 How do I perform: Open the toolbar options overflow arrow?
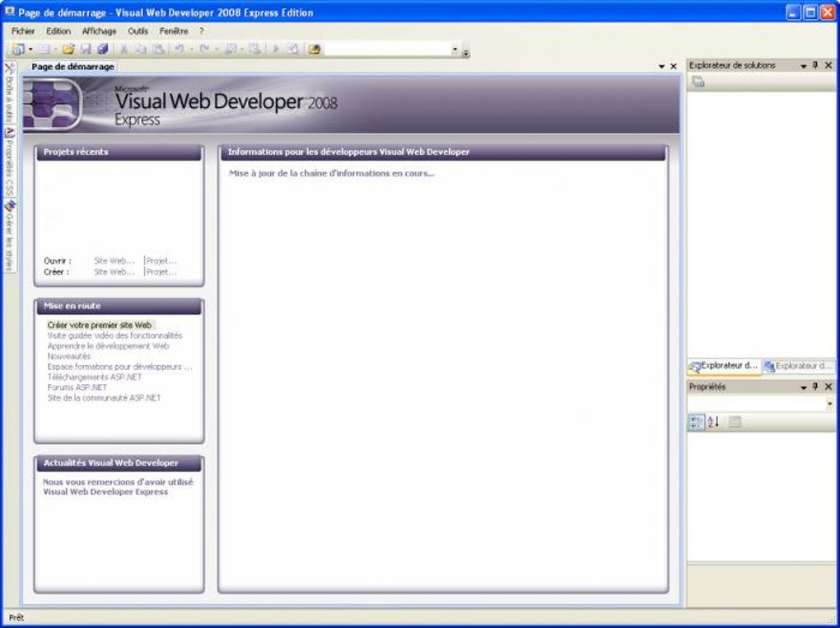pos(465,52)
